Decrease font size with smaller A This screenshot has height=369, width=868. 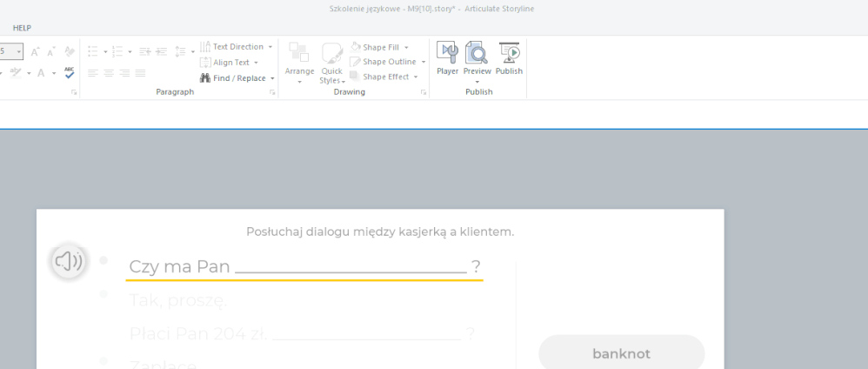(x=51, y=52)
